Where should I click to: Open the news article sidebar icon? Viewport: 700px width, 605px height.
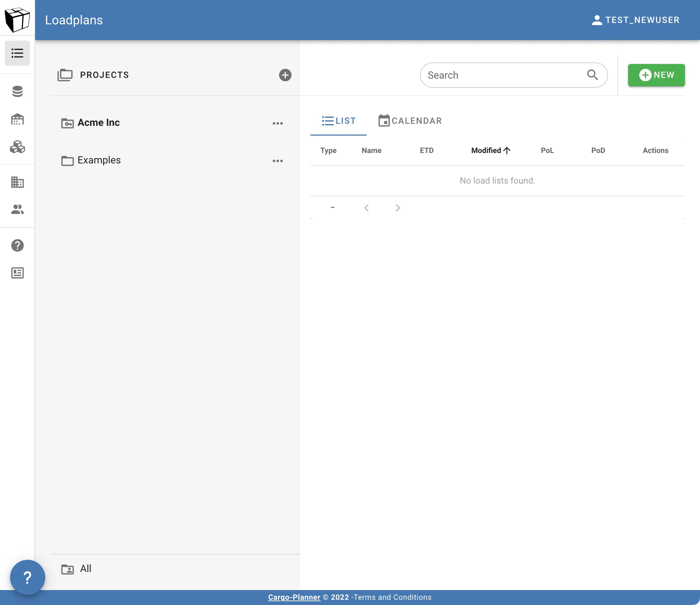point(17,273)
